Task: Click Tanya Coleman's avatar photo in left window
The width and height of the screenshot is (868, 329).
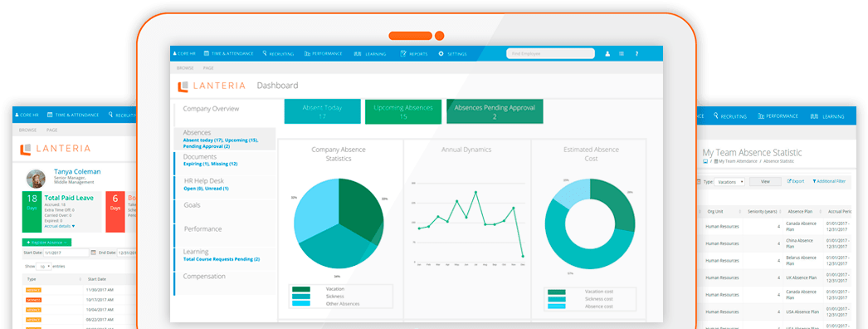Action: click(x=36, y=179)
